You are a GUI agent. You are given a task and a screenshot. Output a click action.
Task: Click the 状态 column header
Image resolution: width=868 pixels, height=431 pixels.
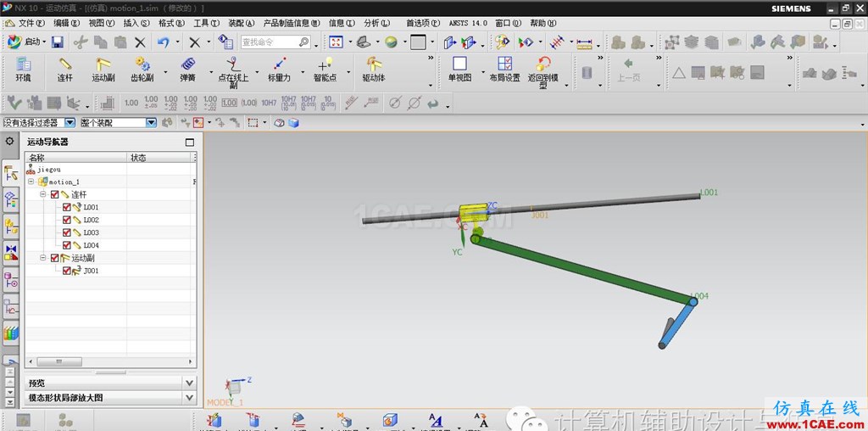159,157
